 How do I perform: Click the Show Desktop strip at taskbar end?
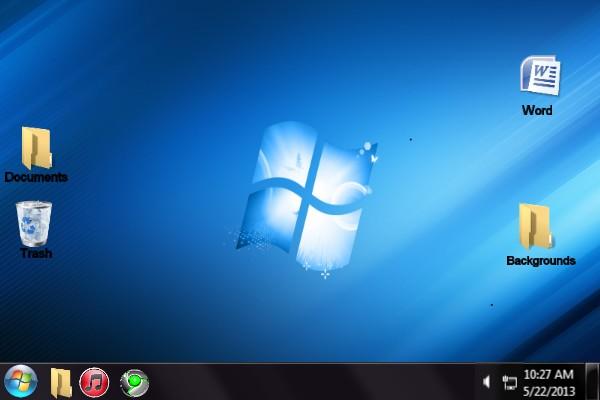(x=595, y=382)
